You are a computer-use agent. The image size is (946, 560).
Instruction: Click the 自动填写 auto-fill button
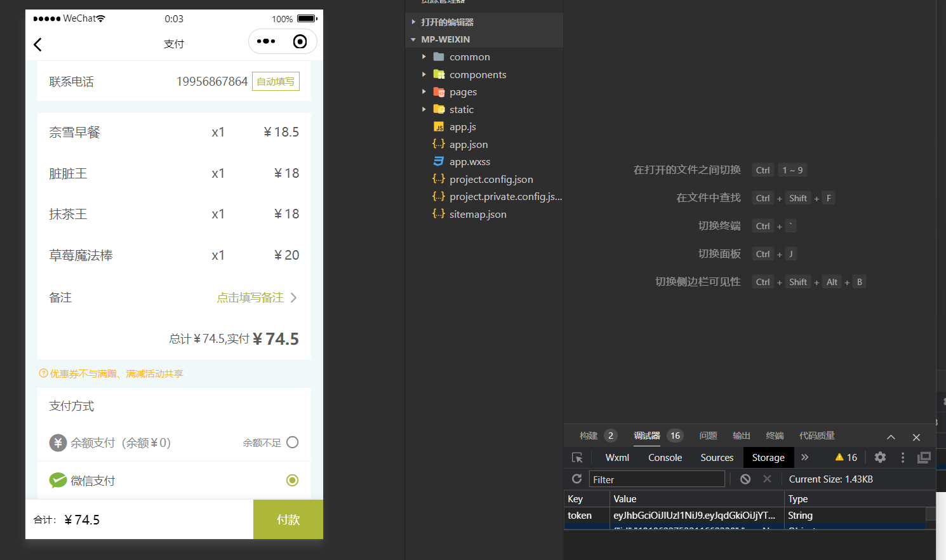(276, 81)
